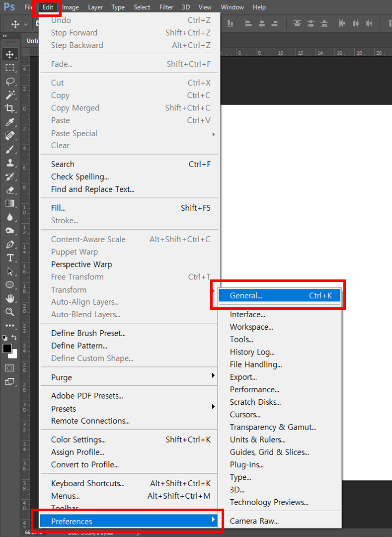
Task: Choose Keyboard Shortcuts... entry
Action: pos(129,483)
